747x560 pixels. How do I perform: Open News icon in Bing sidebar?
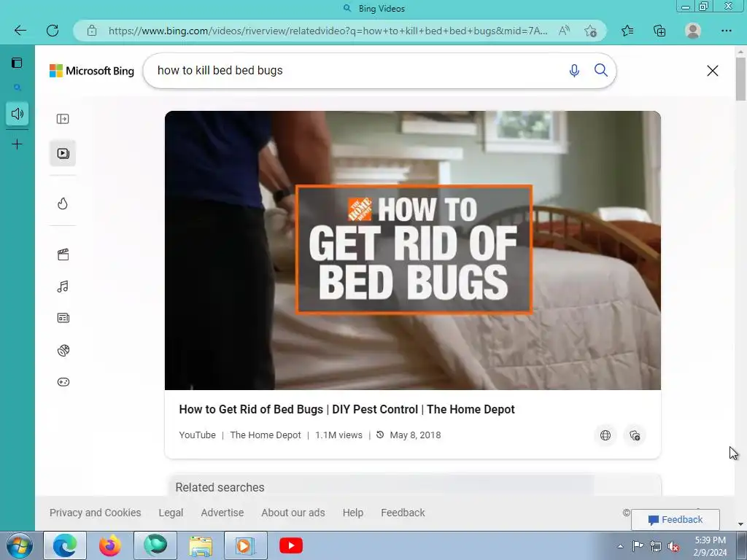click(x=63, y=318)
